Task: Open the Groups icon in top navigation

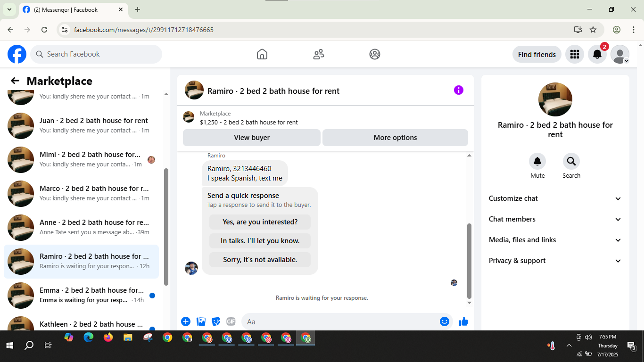Action: (375, 54)
